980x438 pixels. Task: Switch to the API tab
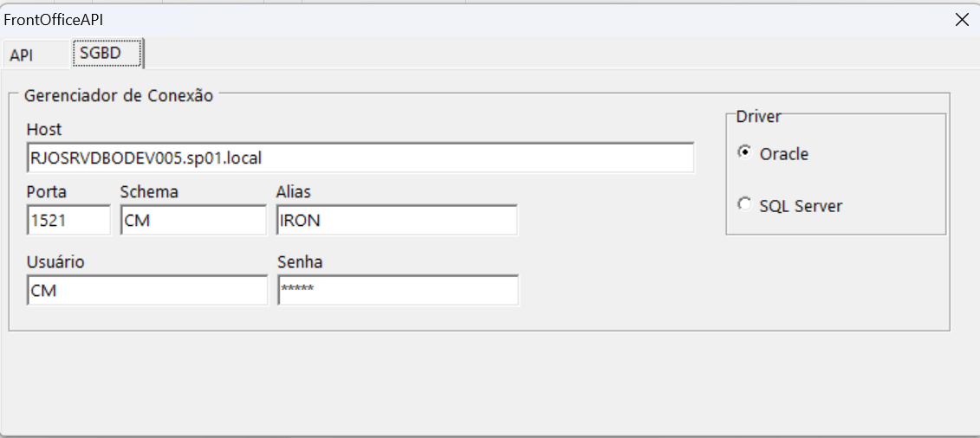coord(22,55)
